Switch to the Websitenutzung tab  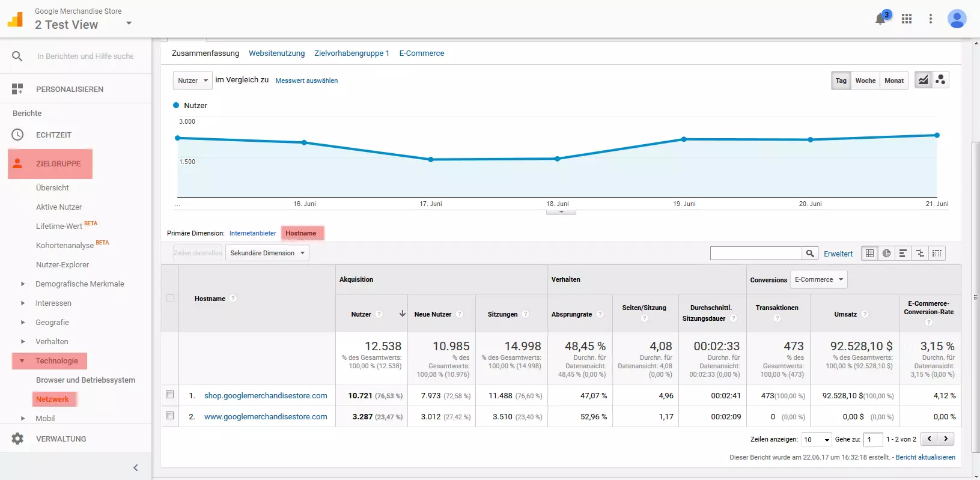click(276, 53)
